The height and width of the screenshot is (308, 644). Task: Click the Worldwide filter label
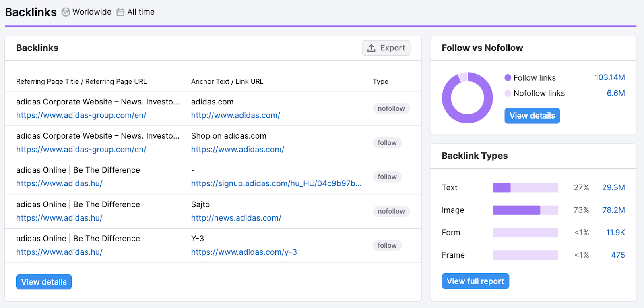point(92,12)
